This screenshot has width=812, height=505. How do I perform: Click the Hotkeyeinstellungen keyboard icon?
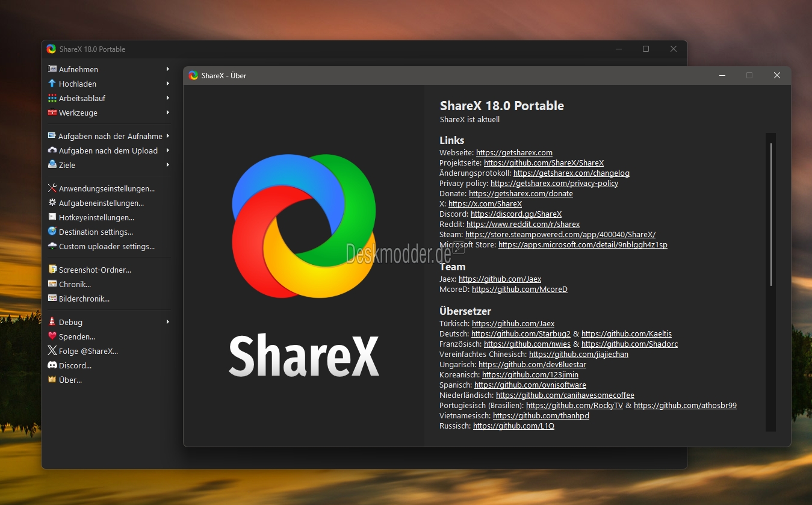click(x=52, y=217)
